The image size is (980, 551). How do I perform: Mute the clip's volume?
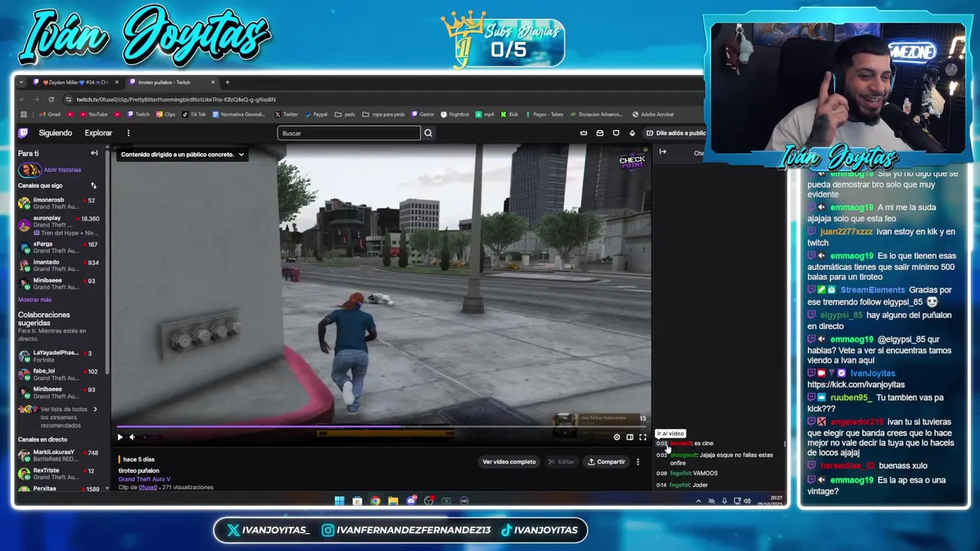point(132,437)
